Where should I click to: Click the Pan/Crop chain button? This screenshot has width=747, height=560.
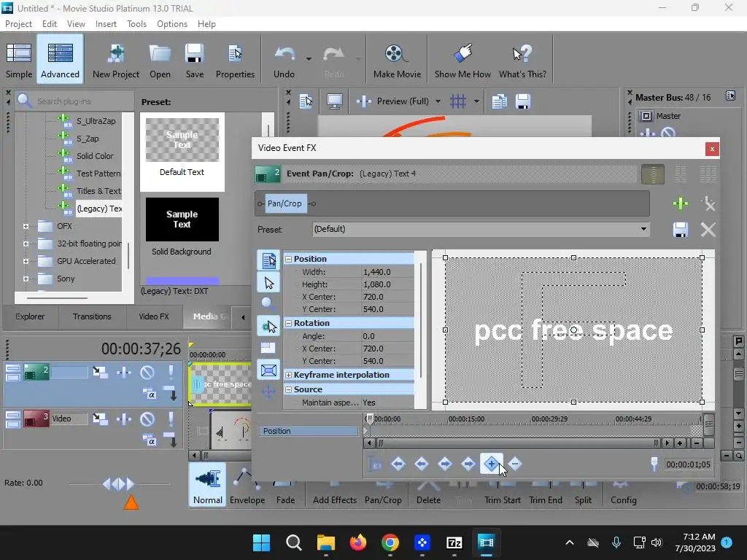(x=285, y=204)
